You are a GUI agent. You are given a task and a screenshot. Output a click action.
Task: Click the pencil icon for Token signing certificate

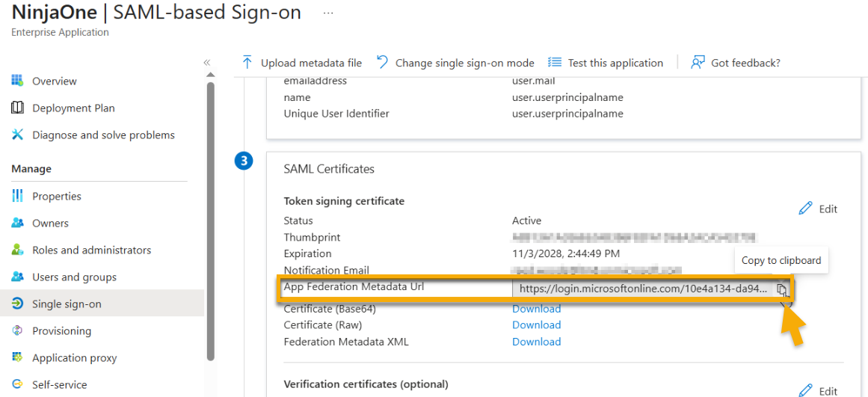pyautogui.click(x=805, y=209)
